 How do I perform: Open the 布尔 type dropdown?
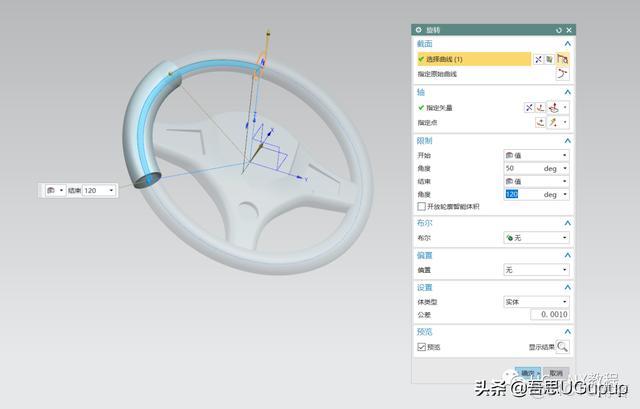tap(536, 237)
